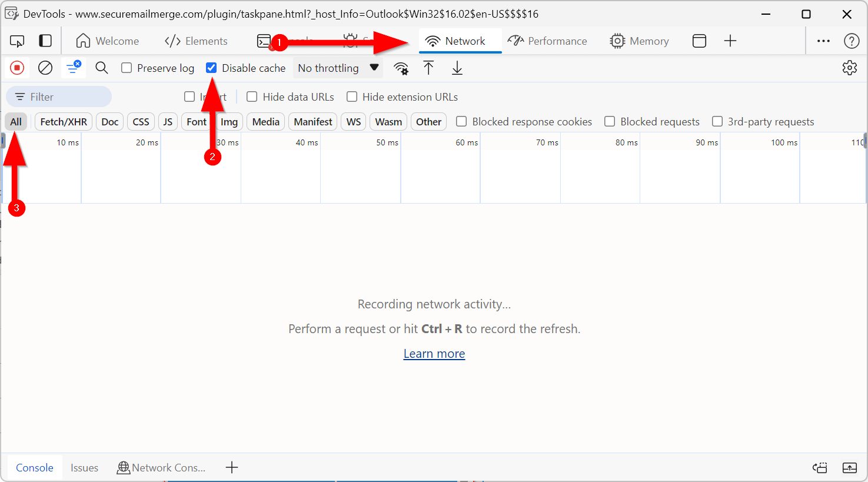The image size is (868, 482).
Task: Enable the Preserve log checkbox
Action: tap(127, 68)
